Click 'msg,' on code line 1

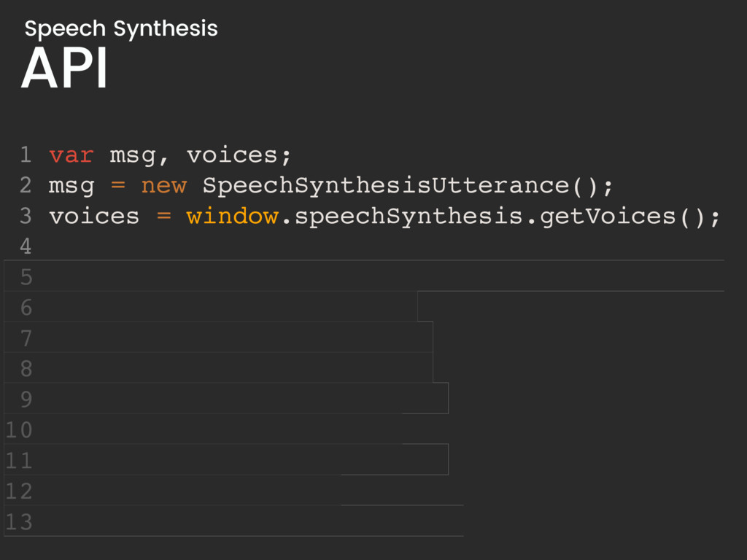pos(139,156)
